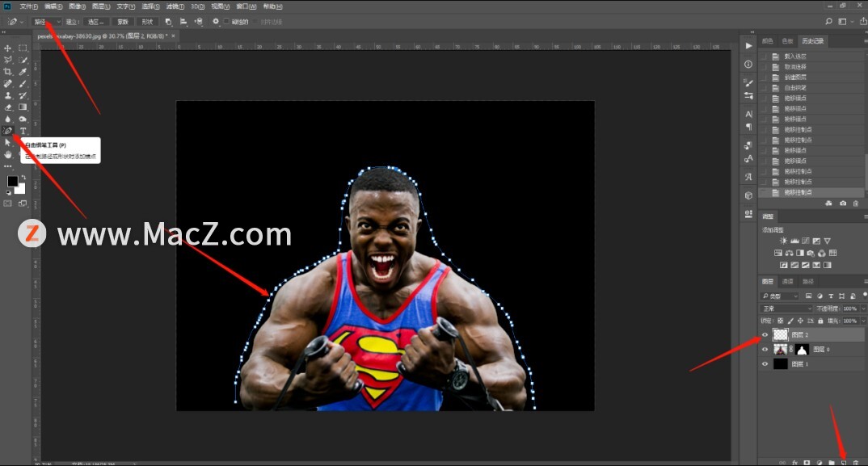Open the 图像(I) menu

coord(77,6)
